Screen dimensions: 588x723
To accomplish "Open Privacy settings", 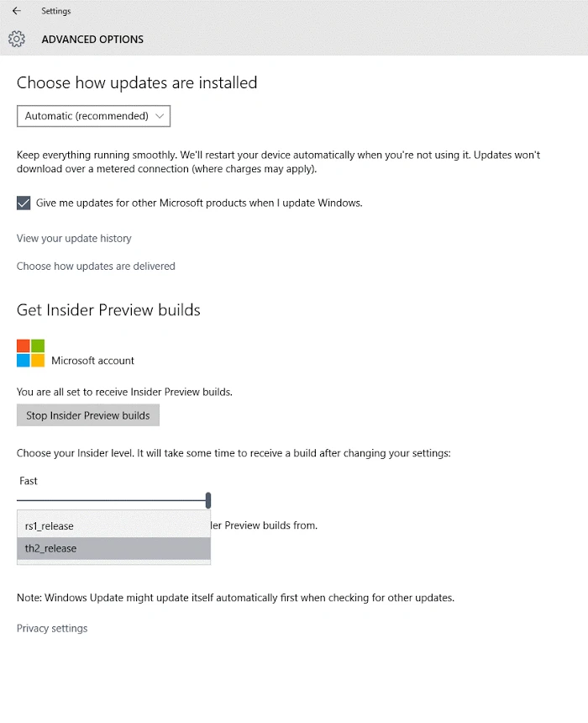I will tap(52, 628).
